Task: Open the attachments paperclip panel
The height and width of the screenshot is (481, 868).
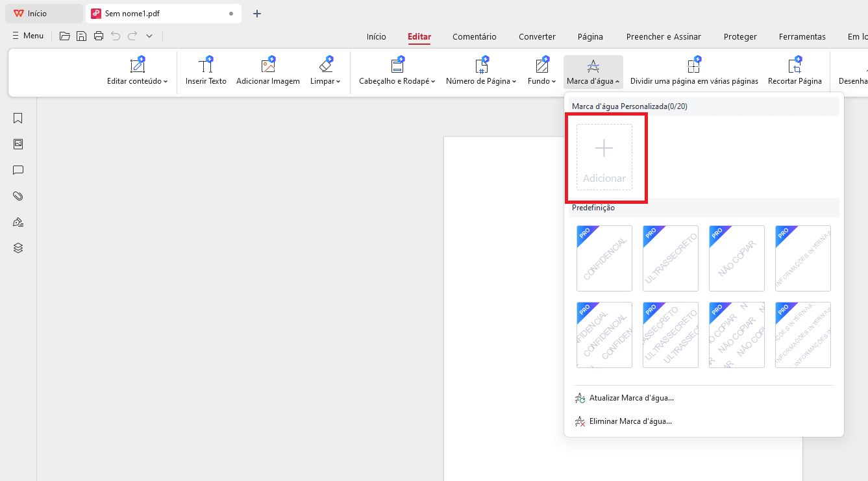Action: [x=18, y=196]
